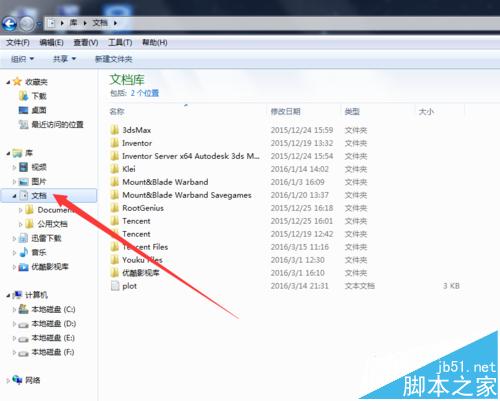Select the Mount&Blade Warband Savegames folder

tap(187, 195)
